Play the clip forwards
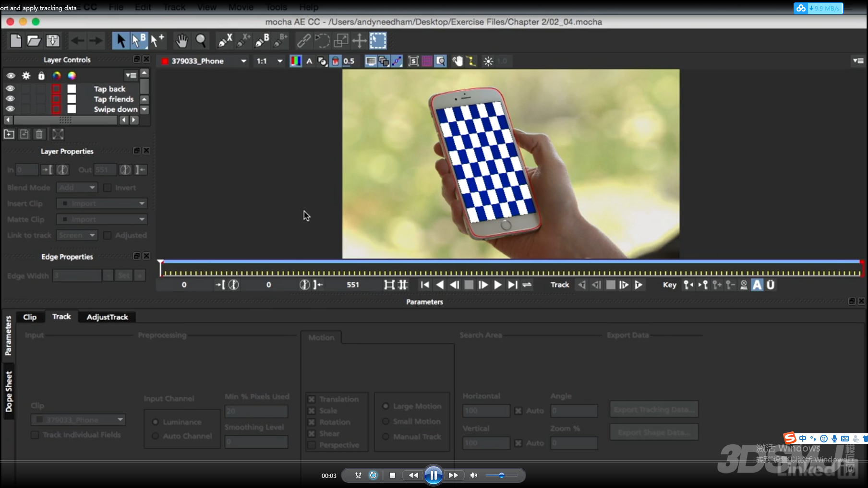Viewport: 868px width, 488px height. [x=498, y=285]
